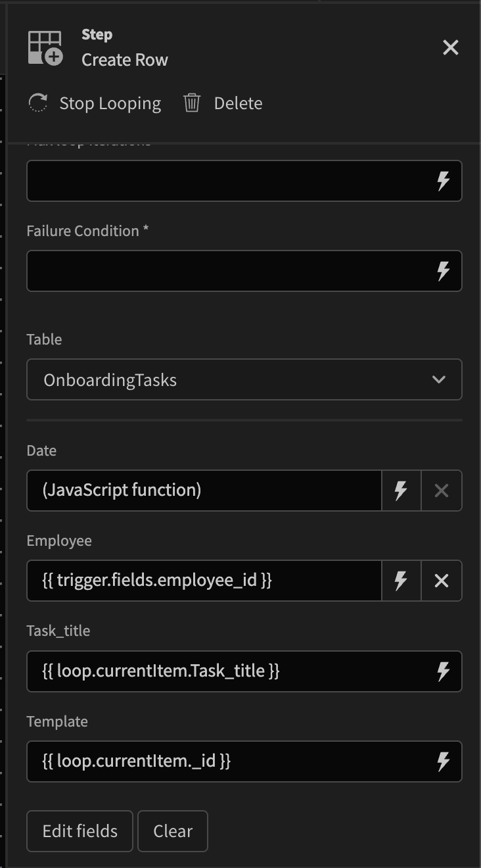Click the lightning bolt in Failure Condition
The height and width of the screenshot is (868, 481).
coord(444,270)
